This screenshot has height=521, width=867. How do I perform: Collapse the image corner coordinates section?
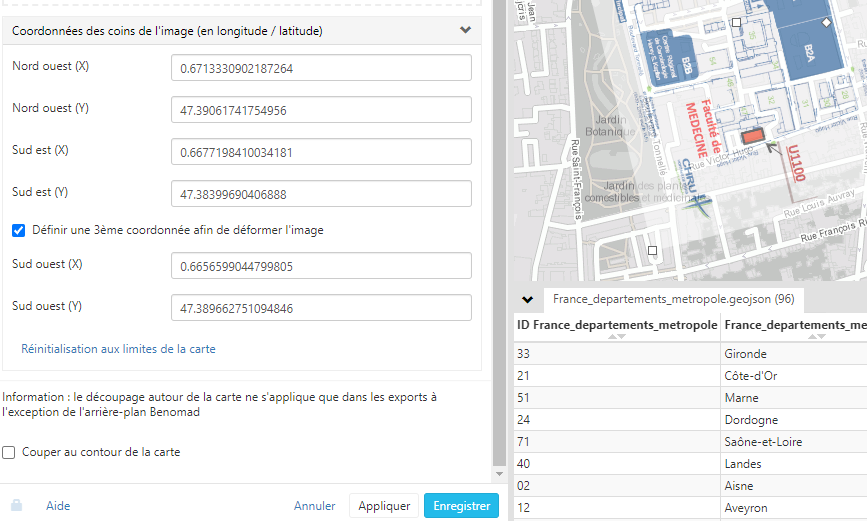[x=465, y=30]
